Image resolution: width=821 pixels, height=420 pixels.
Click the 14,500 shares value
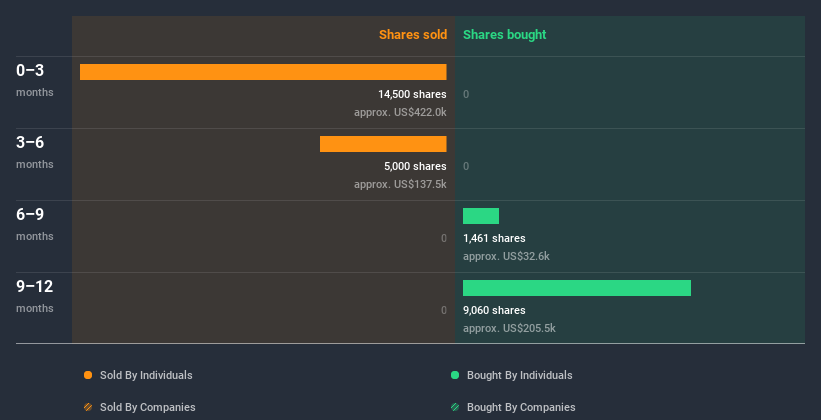pyautogui.click(x=413, y=94)
